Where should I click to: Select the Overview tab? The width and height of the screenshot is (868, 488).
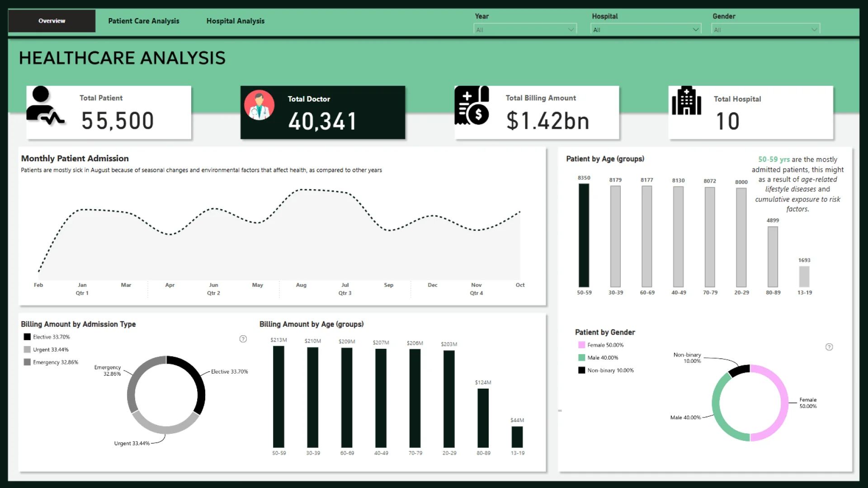[52, 21]
